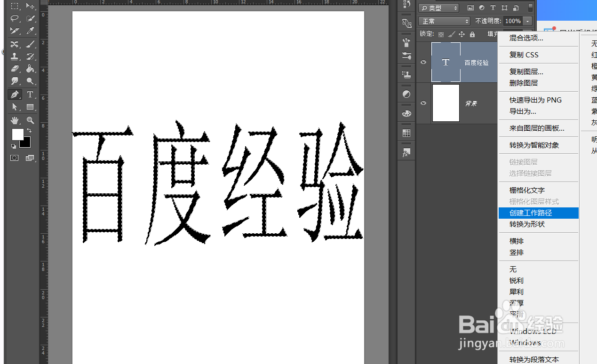Toggle lock image pixels brush icon
This screenshot has height=364, width=597.
pos(451,34)
